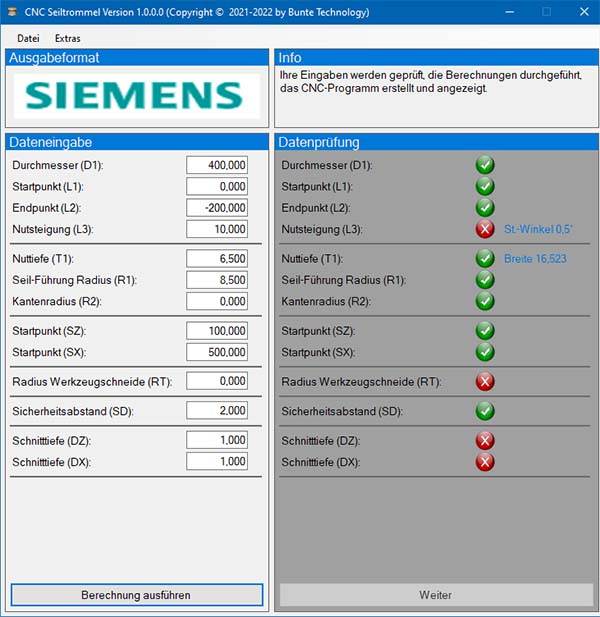Minimize the CNC Seiltrommel window

(x=510, y=12)
